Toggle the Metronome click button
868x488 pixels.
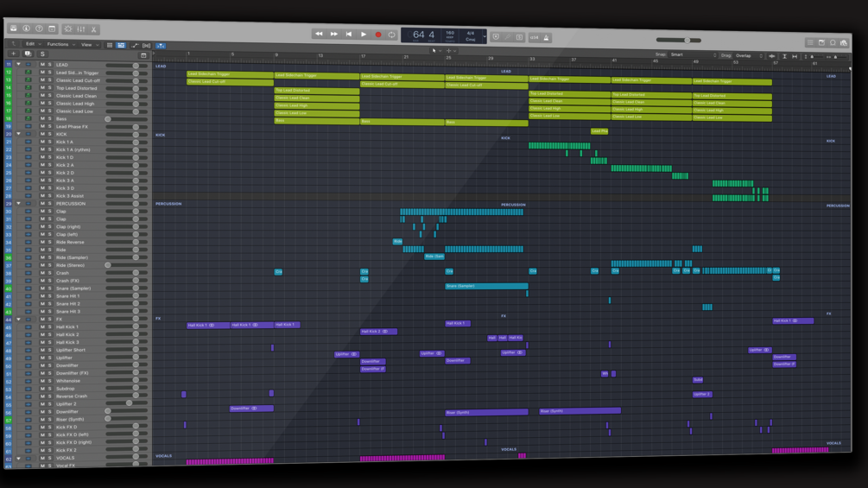547,38
